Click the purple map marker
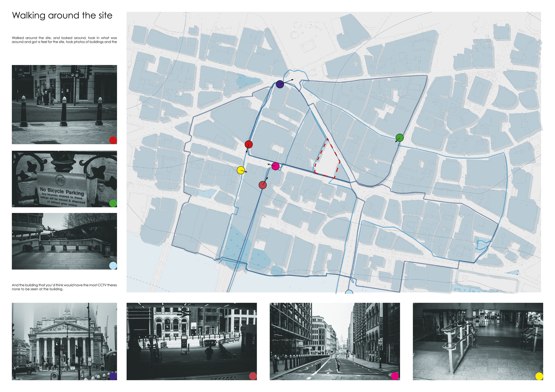 (280, 84)
